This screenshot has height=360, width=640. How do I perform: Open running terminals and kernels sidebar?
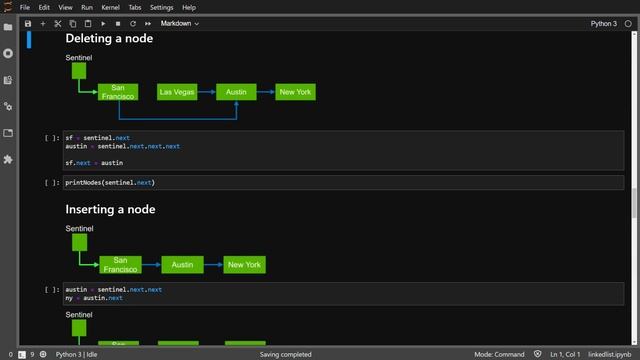pos(8,53)
